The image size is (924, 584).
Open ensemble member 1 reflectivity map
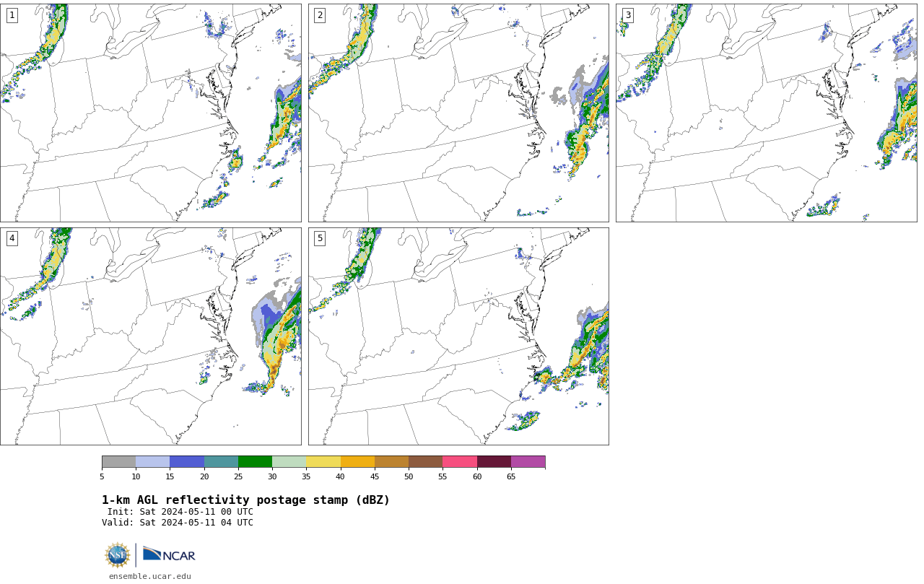point(151,113)
